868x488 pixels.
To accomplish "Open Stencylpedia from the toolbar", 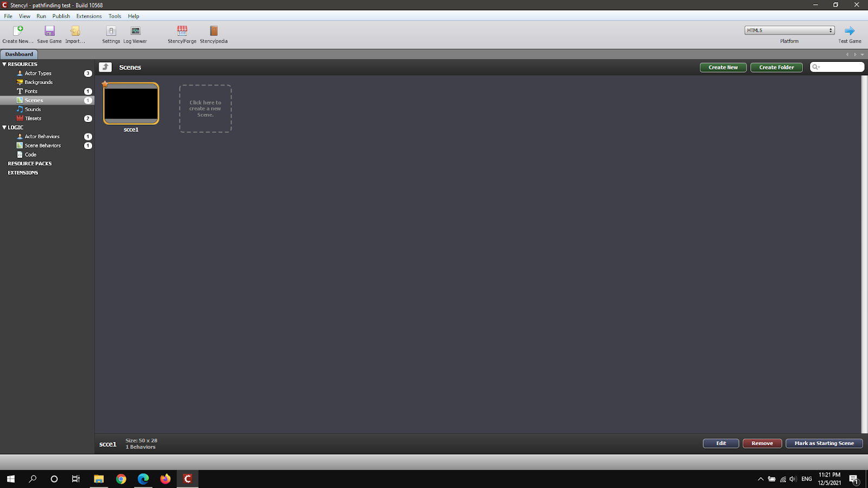I will pos(214,31).
